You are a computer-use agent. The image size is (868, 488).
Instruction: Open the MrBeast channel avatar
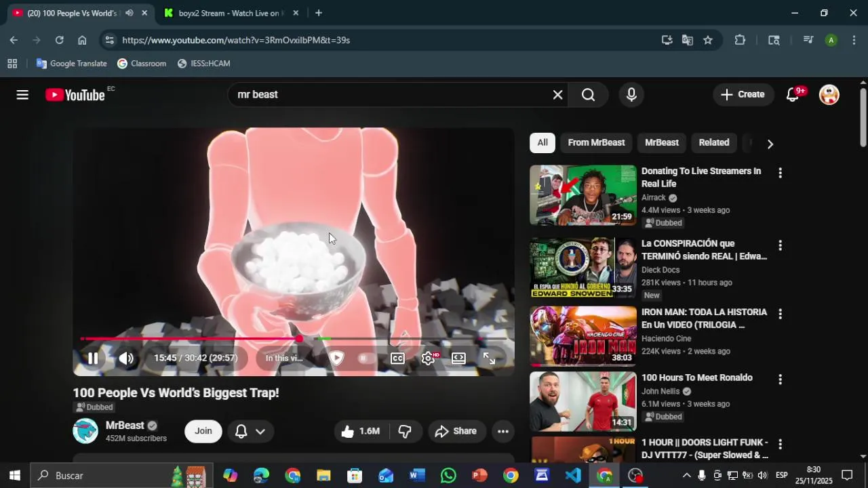click(85, 431)
